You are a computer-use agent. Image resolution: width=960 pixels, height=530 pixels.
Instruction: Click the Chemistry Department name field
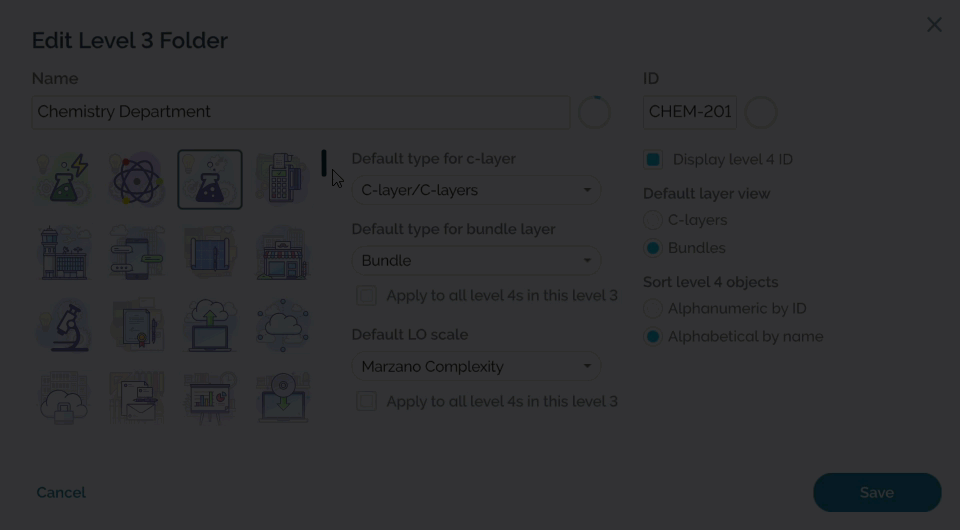300,112
